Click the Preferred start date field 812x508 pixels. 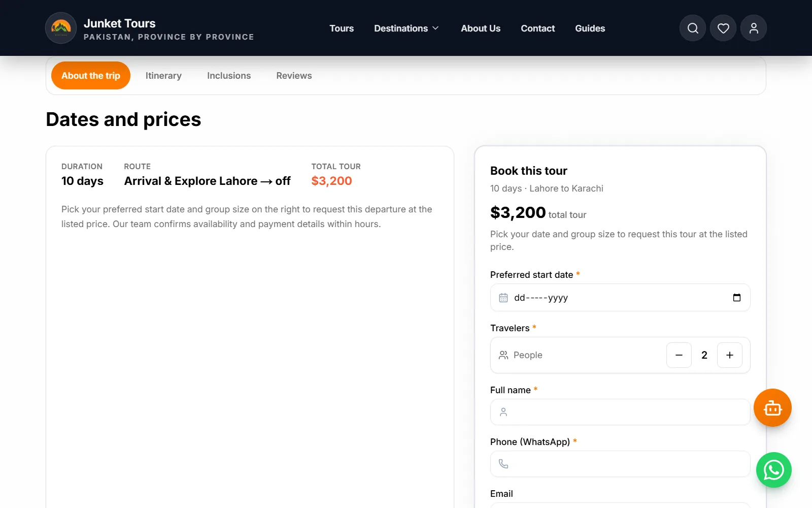620,298
